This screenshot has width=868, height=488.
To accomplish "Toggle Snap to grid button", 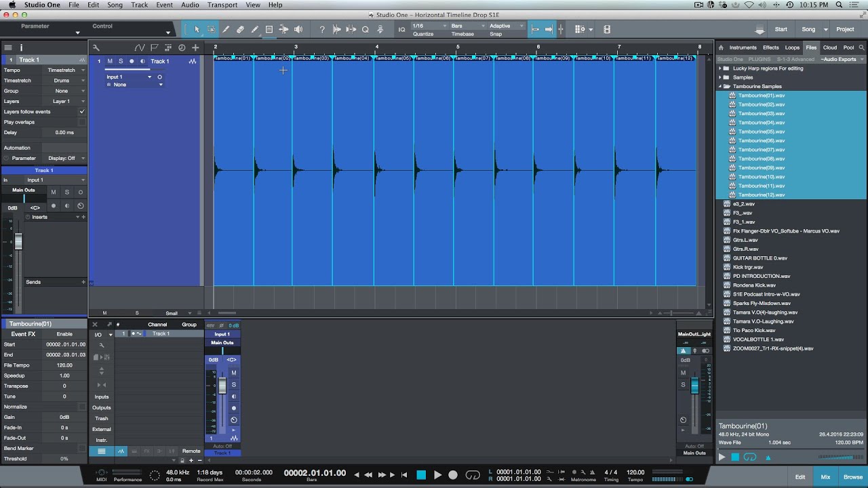I will [535, 29].
